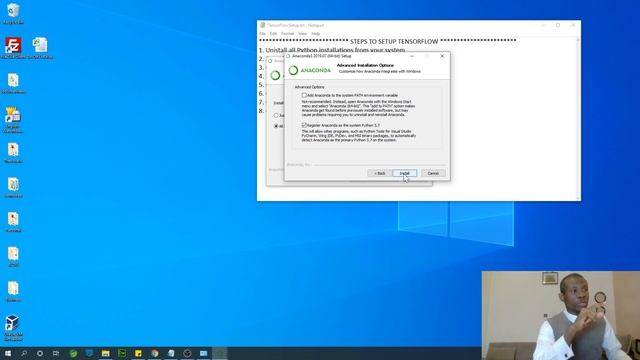Click the Notepad title bar icon

pyautogui.click(x=262, y=25)
